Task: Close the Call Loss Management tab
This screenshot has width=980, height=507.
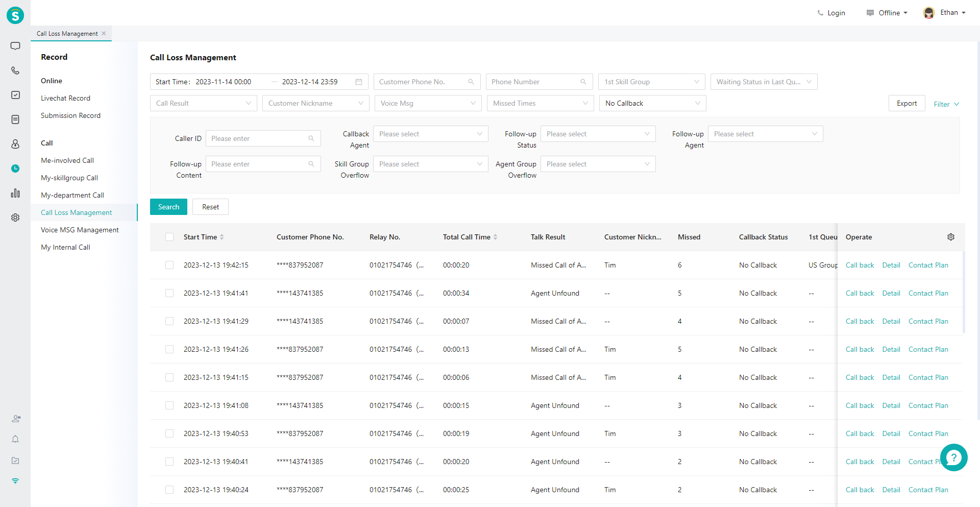Action: (104, 33)
